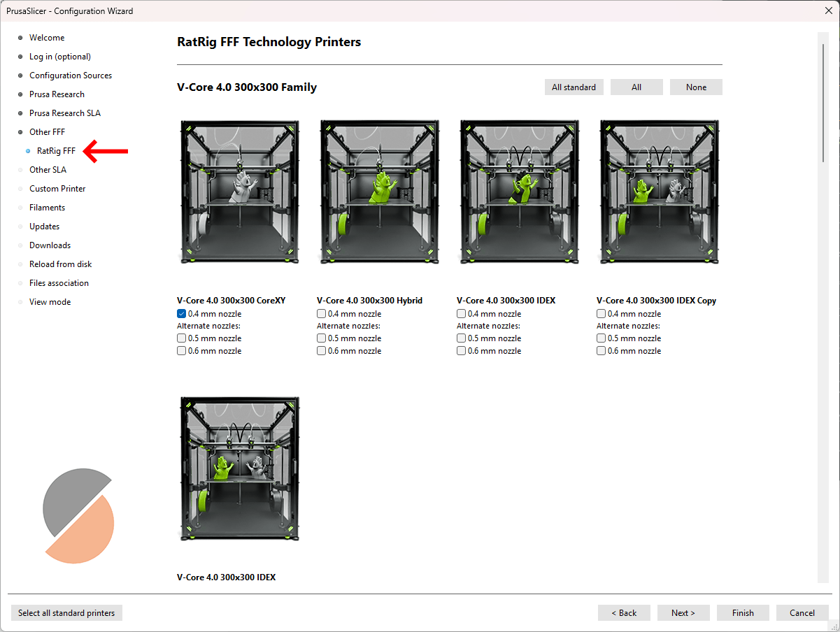
Task: Check IDEX Copy 0.6 mm nozzle
Action: pyautogui.click(x=601, y=351)
